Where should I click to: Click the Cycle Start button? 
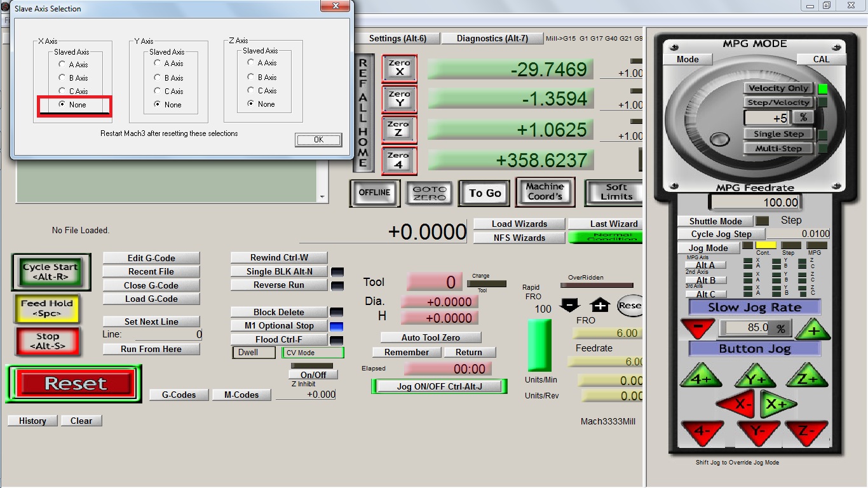[51, 272]
